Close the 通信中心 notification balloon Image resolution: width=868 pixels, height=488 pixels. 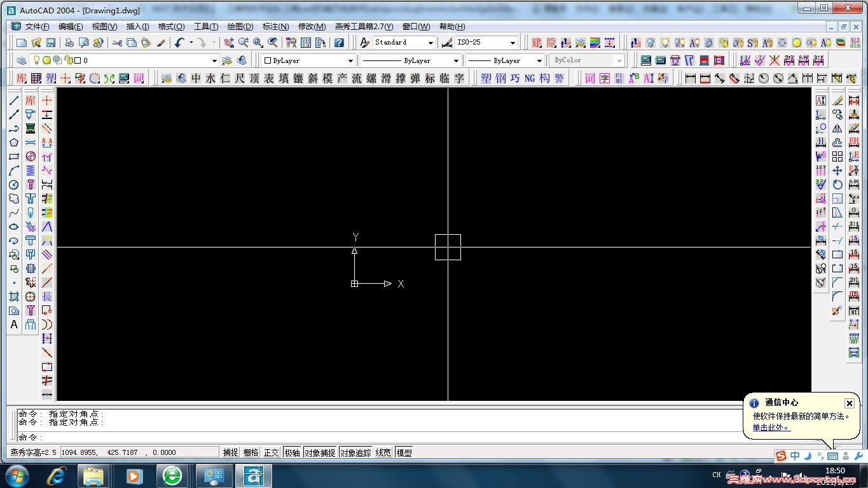click(849, 403)
